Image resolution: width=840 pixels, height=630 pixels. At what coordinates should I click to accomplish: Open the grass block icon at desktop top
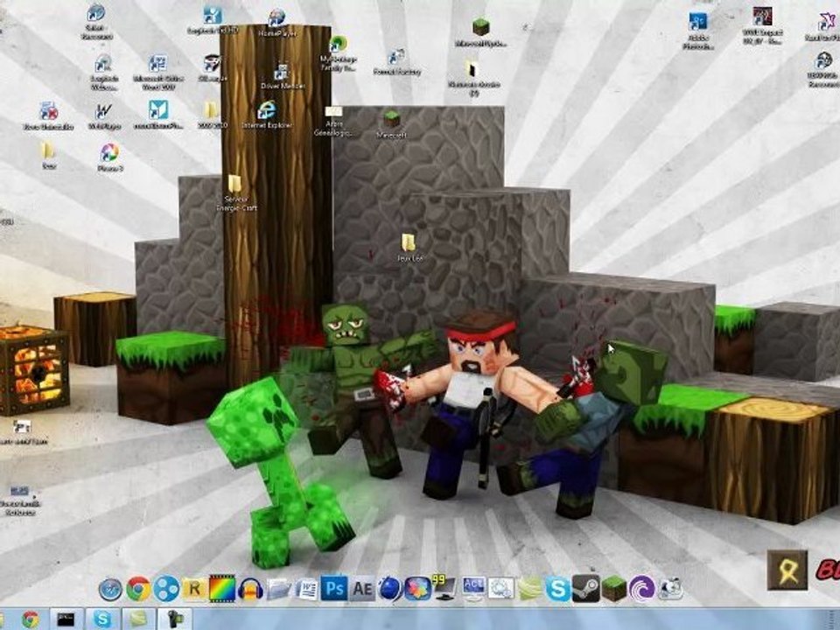click(480, 32)
